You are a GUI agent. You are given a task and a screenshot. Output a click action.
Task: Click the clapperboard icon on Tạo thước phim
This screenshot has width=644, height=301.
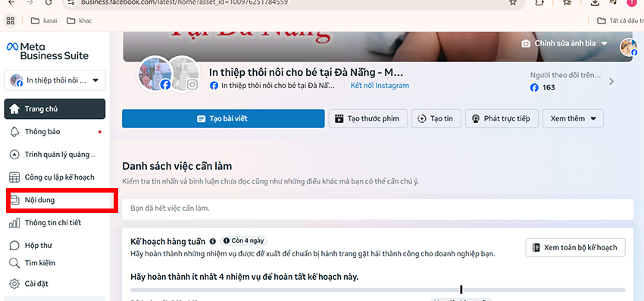click(339, 119)
